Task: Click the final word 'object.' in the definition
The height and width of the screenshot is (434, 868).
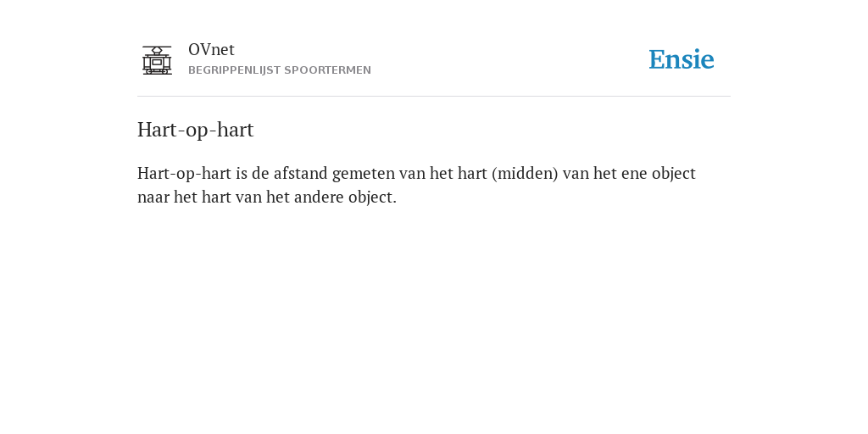Action: (372, 198)
